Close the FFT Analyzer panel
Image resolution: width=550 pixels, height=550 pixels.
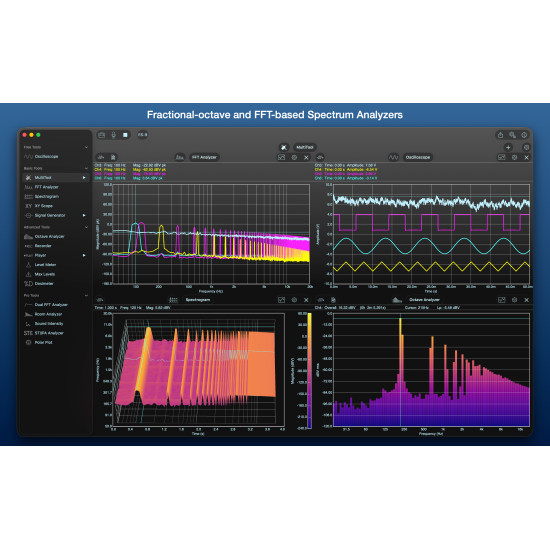(x=306, y=157)
